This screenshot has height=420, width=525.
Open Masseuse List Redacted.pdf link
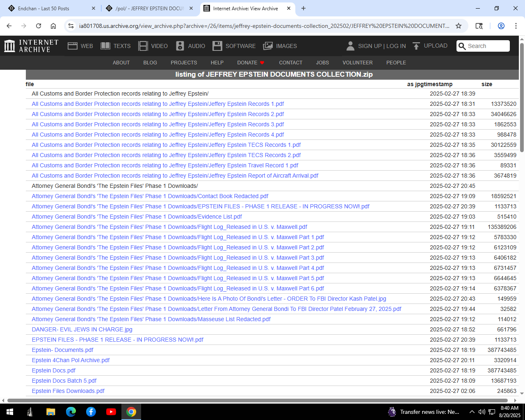151,319
